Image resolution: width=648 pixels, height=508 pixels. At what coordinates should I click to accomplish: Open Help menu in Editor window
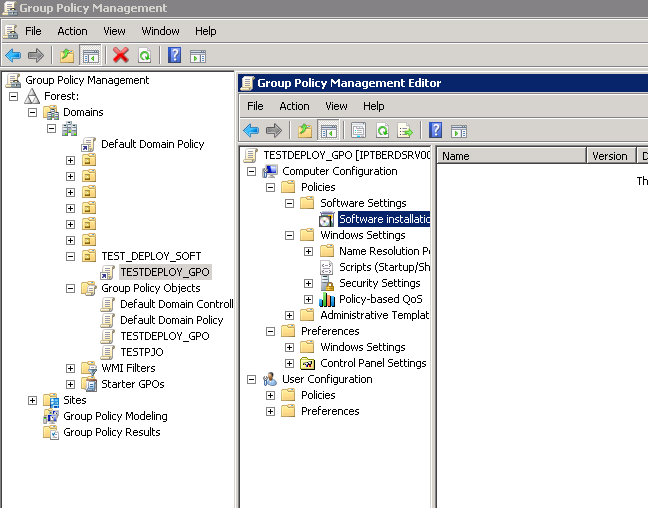tap(374, 106)
